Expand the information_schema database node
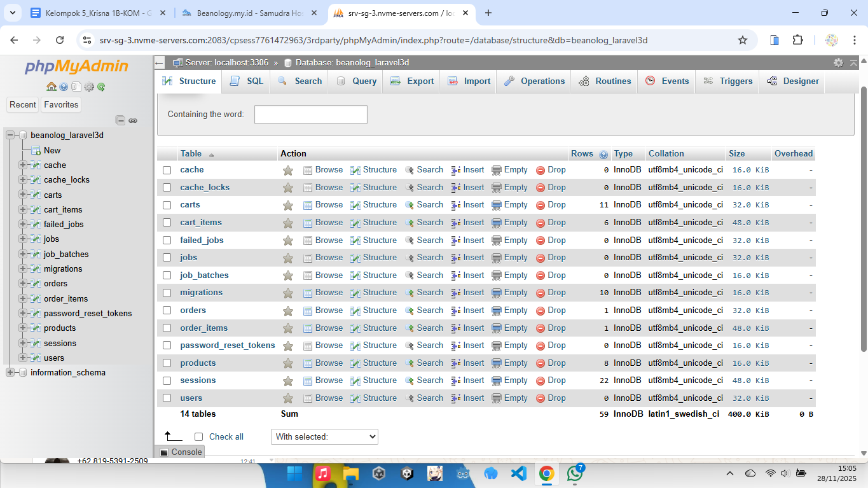This screenshot has width=868, height=488. [x=10, y=373]
